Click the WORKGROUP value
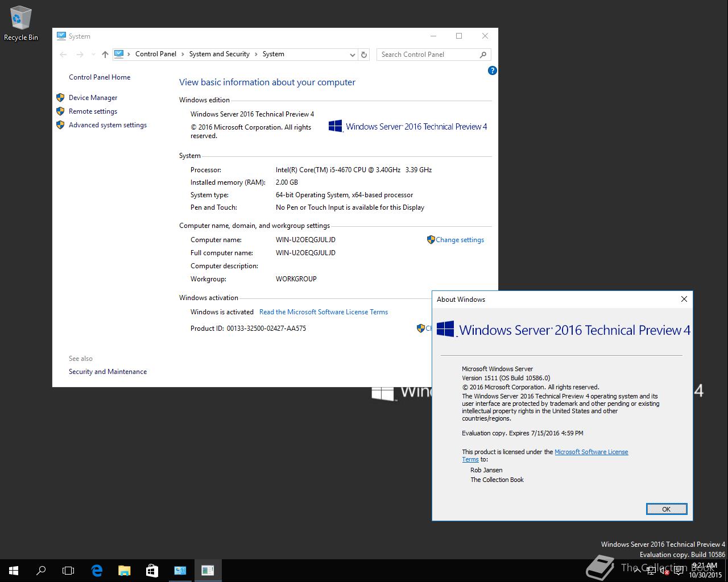 tap(296, 279)
